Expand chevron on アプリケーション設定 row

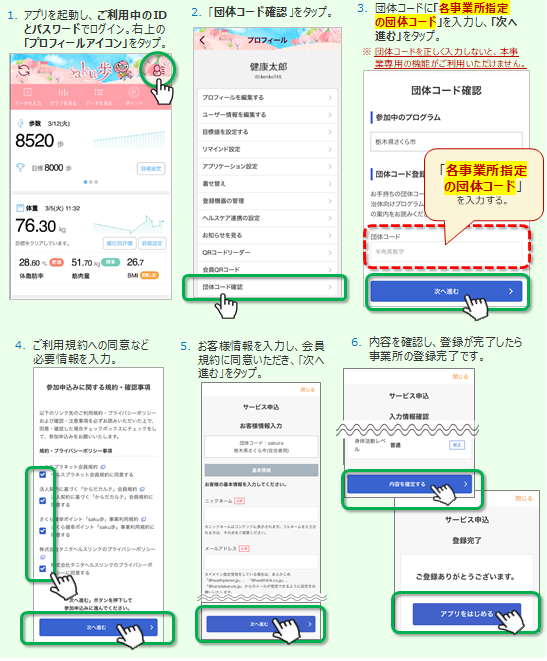pyautogui.click(x=330, y=167)
